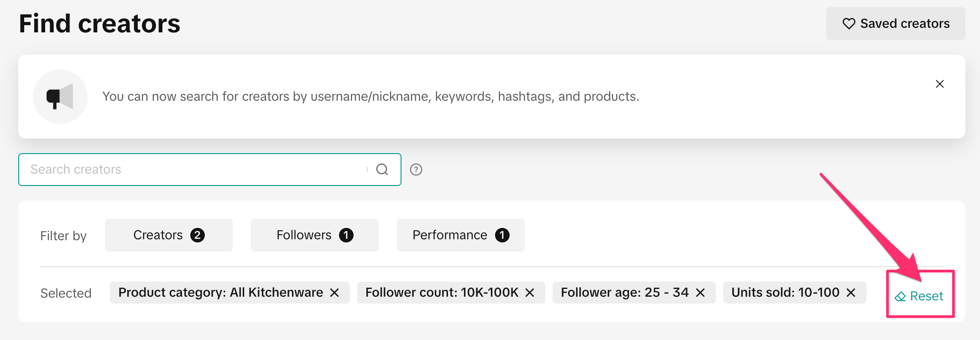This screenshot has width=980, height=340.
Task: Expand the Creators filter dropdown
Action: pyautogui.click(x=168, y=235)
